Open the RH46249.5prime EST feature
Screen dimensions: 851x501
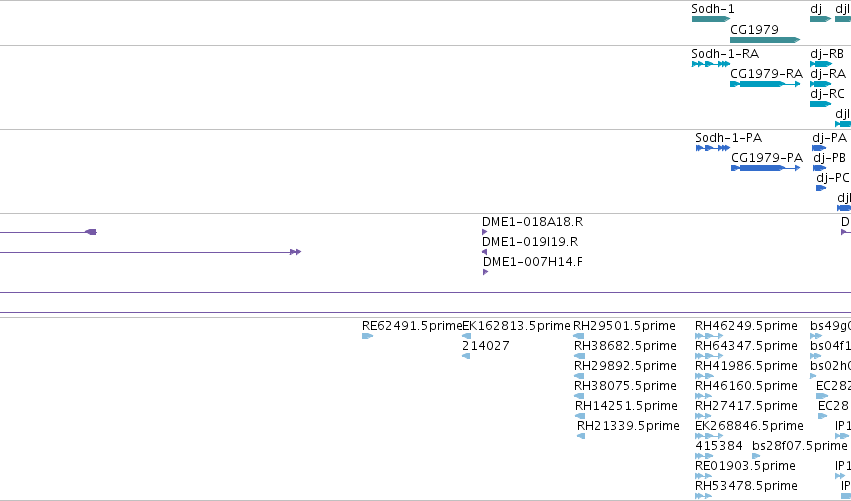tap(709, 336)
